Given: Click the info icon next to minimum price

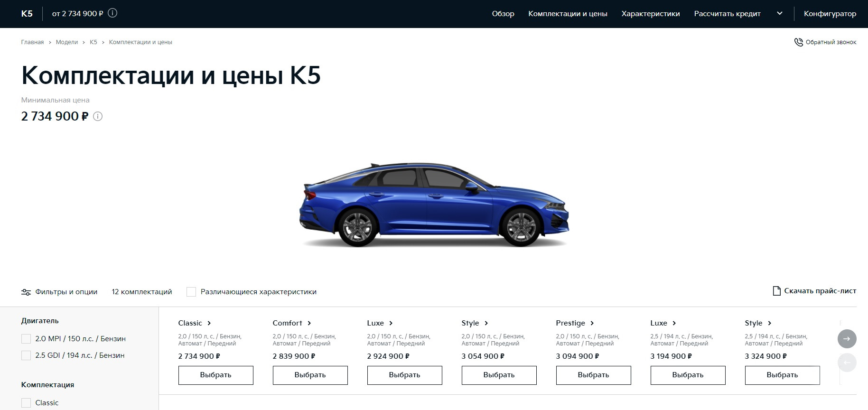Looking at the screenshot, I should [x=98, y=116].
